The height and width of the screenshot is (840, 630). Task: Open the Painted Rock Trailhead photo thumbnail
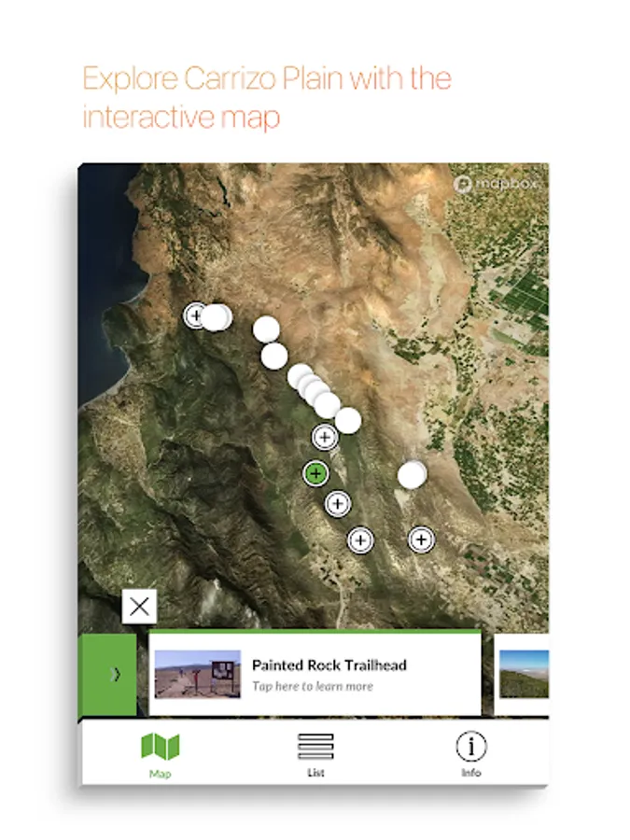(x=198, y=674)
